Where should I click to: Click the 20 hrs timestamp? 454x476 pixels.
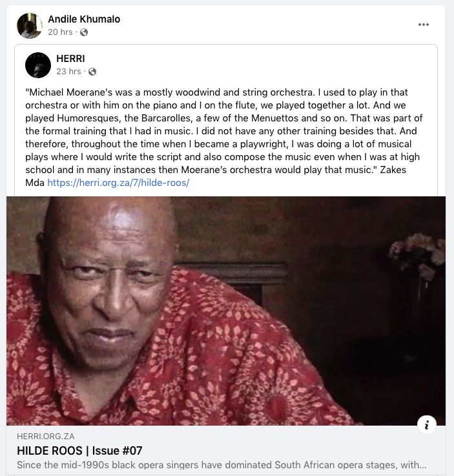click(x=60, y=32)
